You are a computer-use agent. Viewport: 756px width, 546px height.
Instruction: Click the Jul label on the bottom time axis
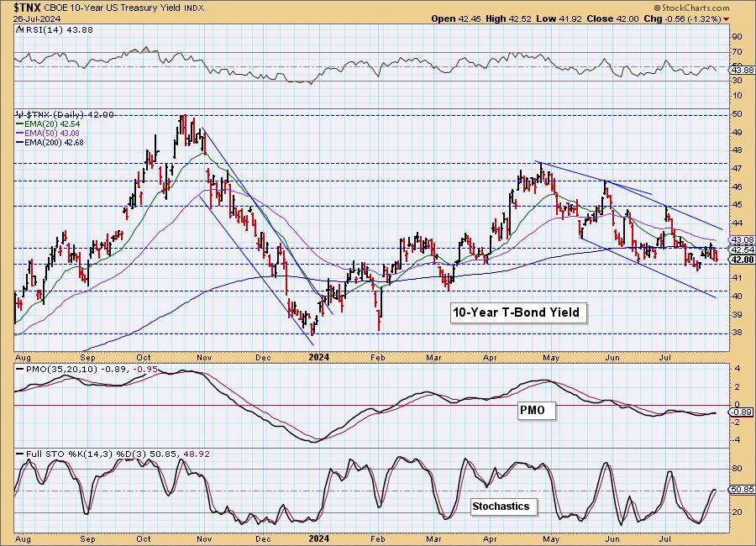[666, 538]
